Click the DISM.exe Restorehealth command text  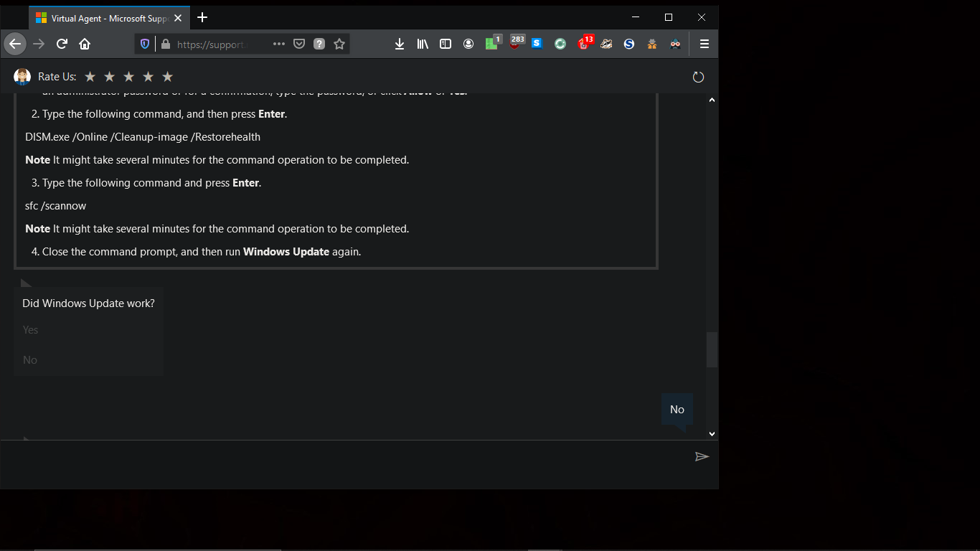tap(143, 137)
